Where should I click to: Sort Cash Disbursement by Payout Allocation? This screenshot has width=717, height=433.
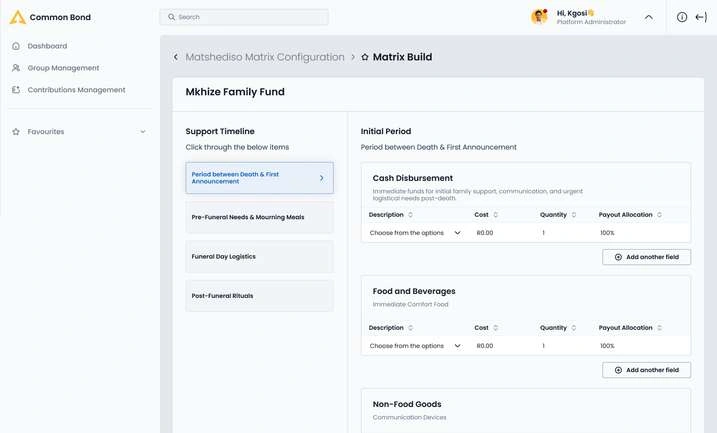pos(659,215)
